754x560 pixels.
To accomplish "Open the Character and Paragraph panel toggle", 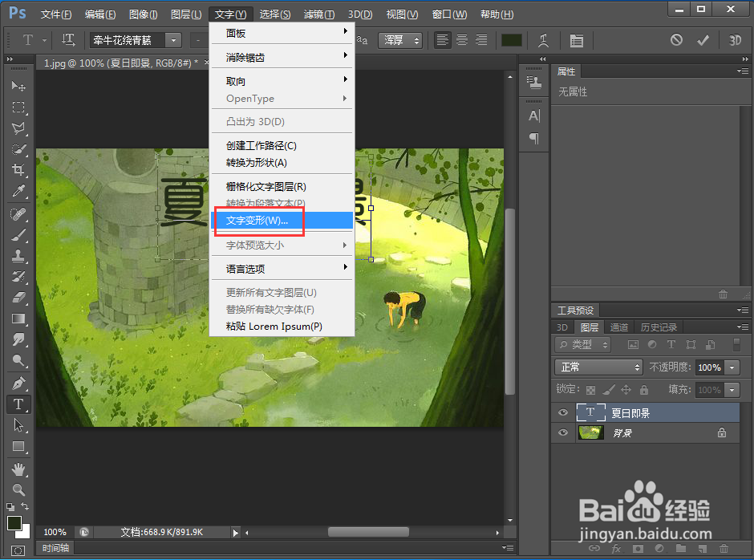I will [576, 40].
